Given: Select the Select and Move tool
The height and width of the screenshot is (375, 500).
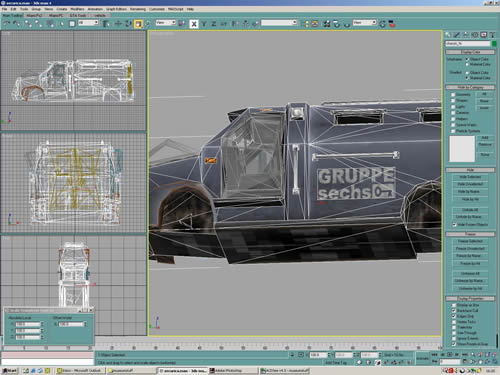Looking at the screenshot, I should tap(118, 24).
